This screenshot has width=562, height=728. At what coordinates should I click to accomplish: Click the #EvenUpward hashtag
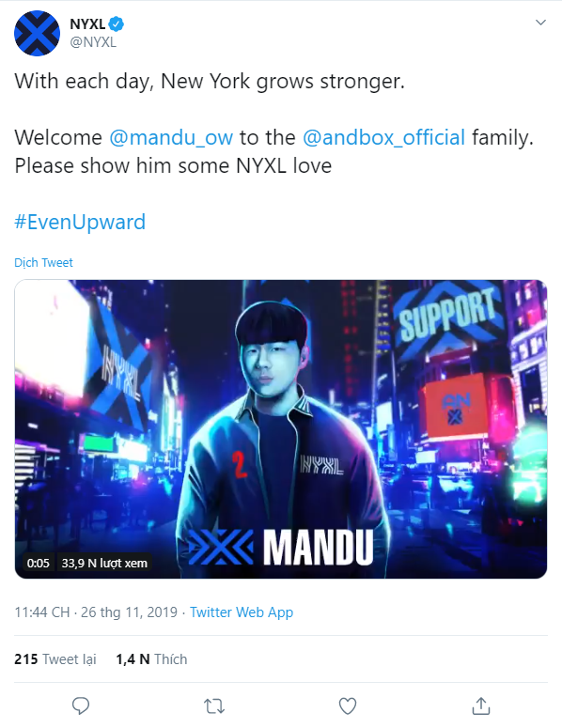[x=80, y=222]
